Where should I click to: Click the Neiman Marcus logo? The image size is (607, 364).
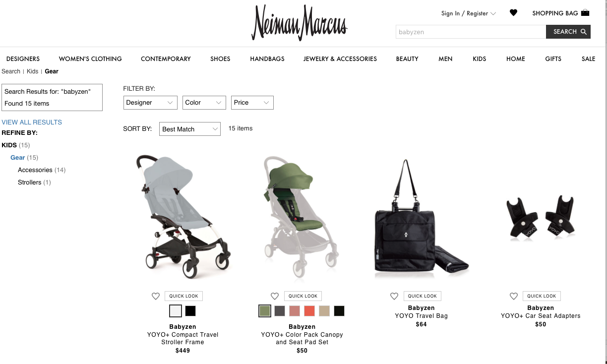click(x=300, y=23)
